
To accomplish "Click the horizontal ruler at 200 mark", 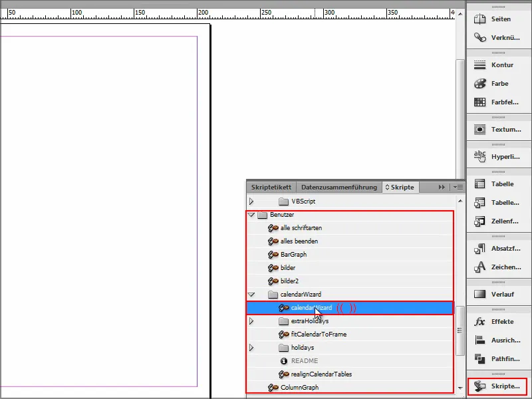I will 203,13.
